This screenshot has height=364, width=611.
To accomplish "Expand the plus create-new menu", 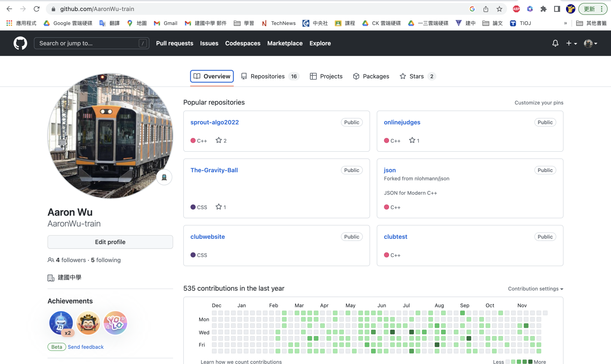I will (571, 43).
